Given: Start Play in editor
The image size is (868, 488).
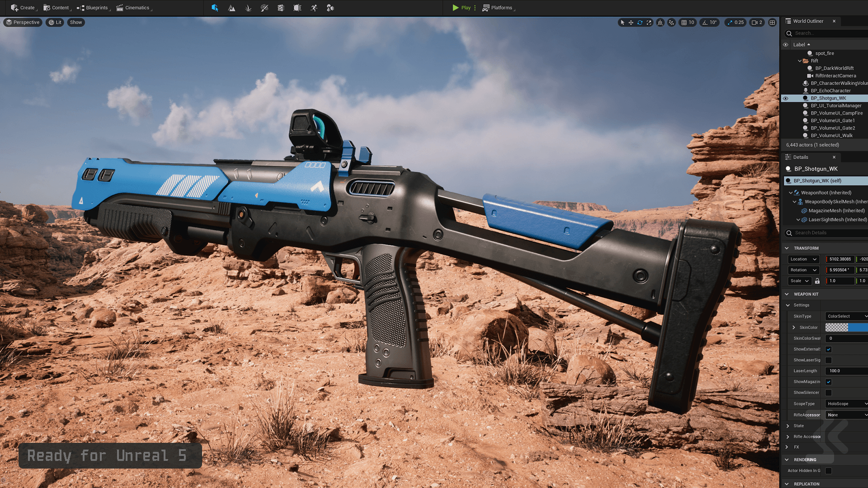Looking at the screenshot, I should (x=462, y=8).
